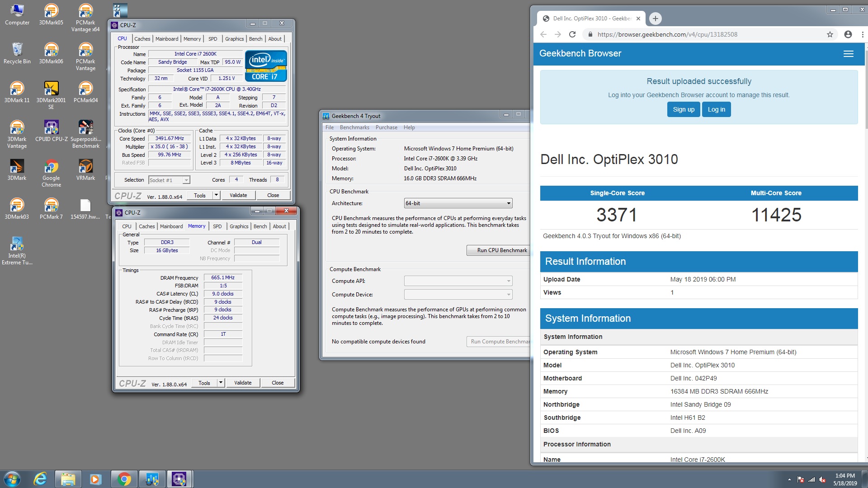Go back in Chrome browser

click(543, 34)
